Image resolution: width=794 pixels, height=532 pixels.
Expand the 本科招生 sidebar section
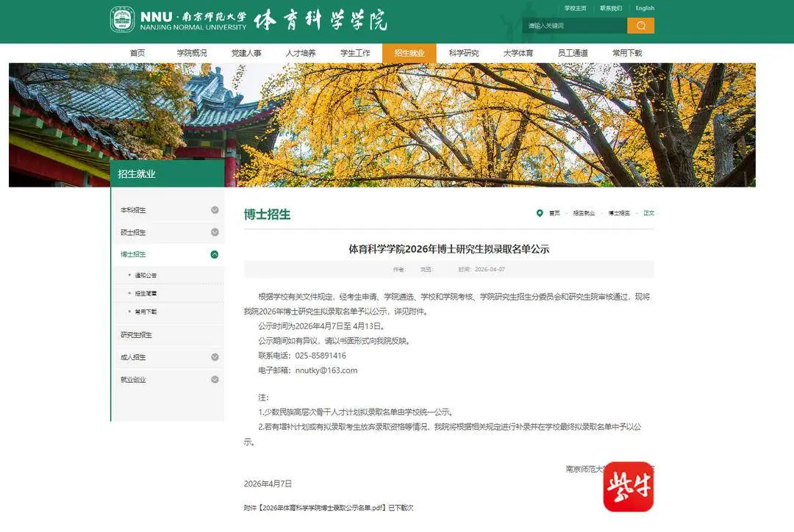tap(214, 209)
